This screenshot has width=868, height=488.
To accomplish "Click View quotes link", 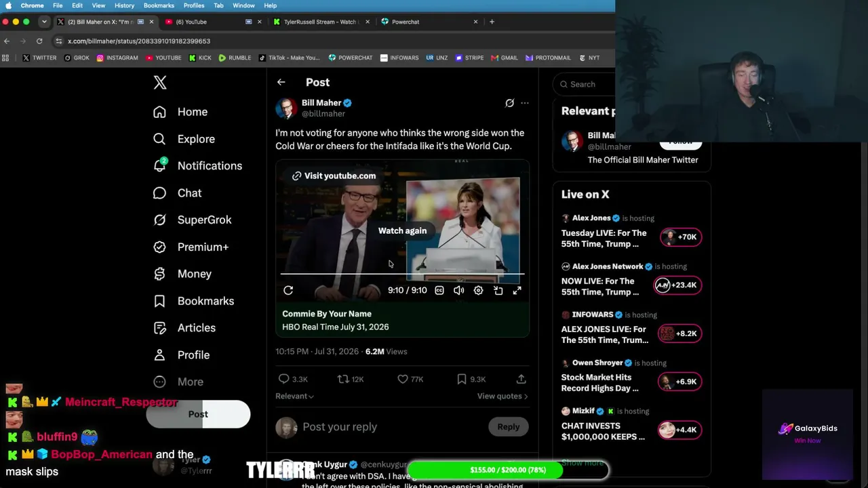I will 502,396.
